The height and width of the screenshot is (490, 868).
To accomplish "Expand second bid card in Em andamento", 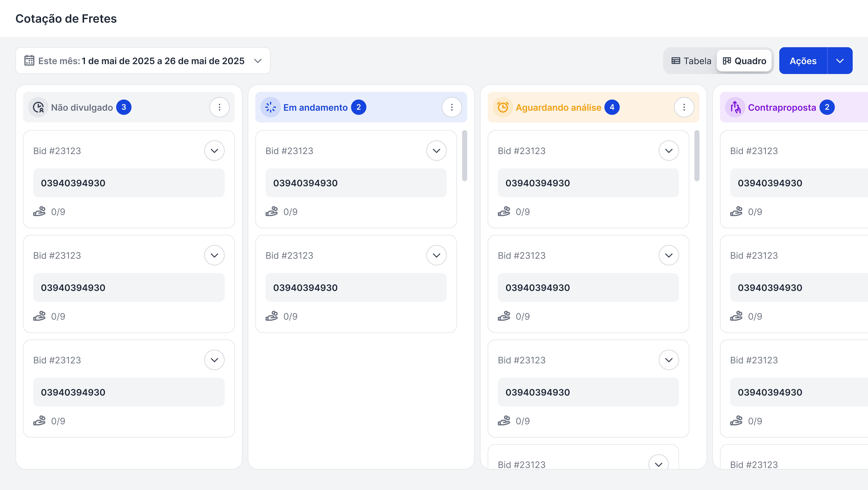I will tap(436, 255).
